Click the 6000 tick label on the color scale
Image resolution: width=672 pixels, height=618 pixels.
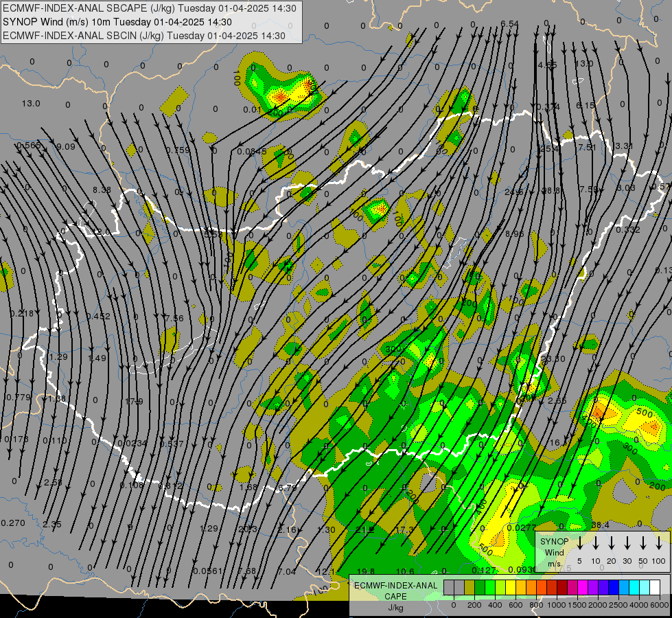660,605
